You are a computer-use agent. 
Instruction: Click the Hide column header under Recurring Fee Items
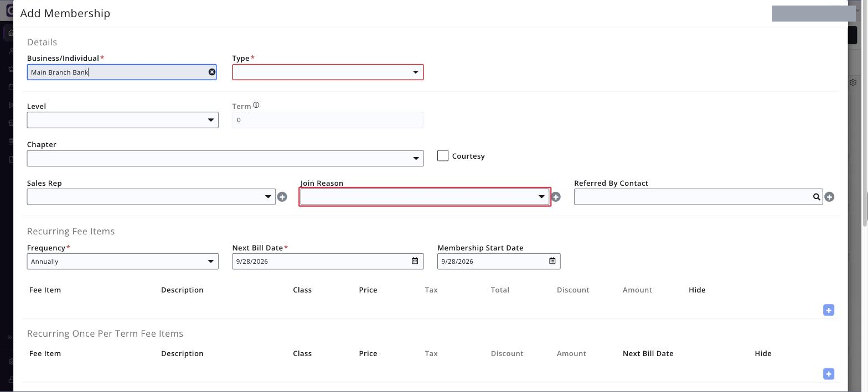tap(697, 290)
